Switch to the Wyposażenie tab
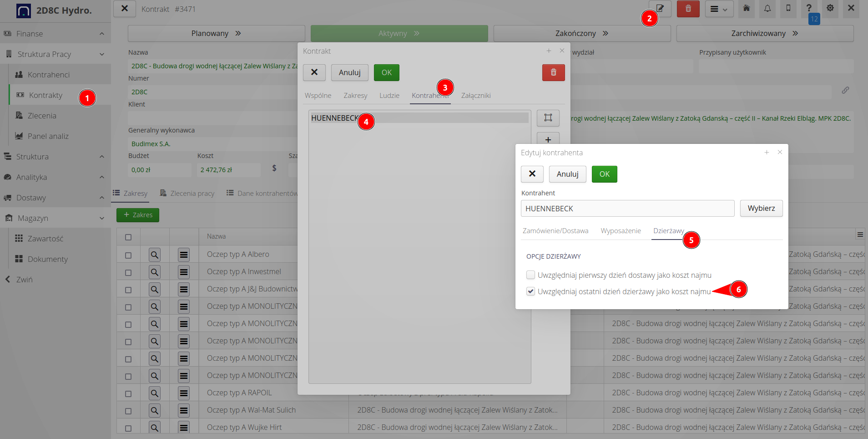Screen dimensions: 868x439 [621, 231]
